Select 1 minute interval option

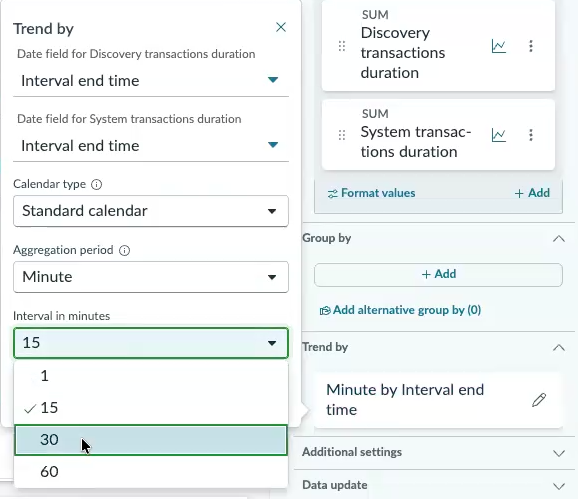[151, 376]
